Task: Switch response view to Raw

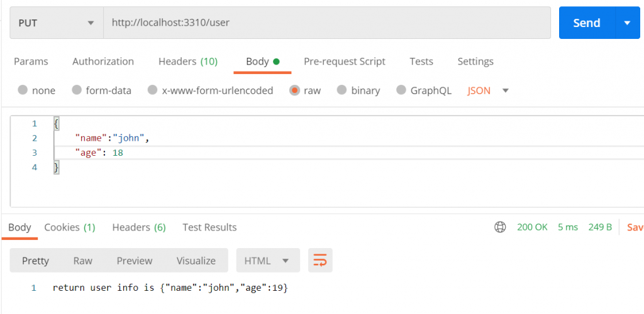Action: pos(83,261)
